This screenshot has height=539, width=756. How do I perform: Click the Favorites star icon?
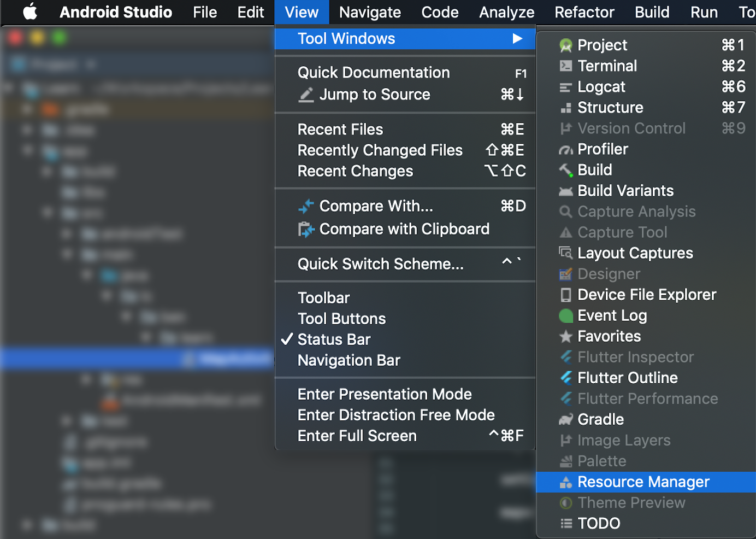tap(566, 337)
